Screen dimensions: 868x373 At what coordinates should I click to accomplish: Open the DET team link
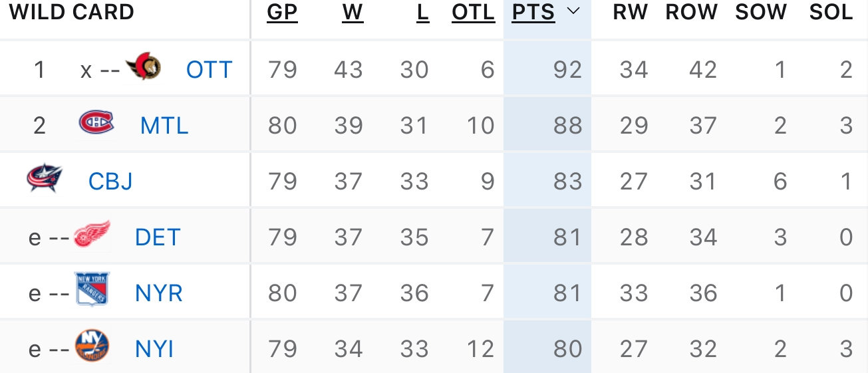coord(158,237)
